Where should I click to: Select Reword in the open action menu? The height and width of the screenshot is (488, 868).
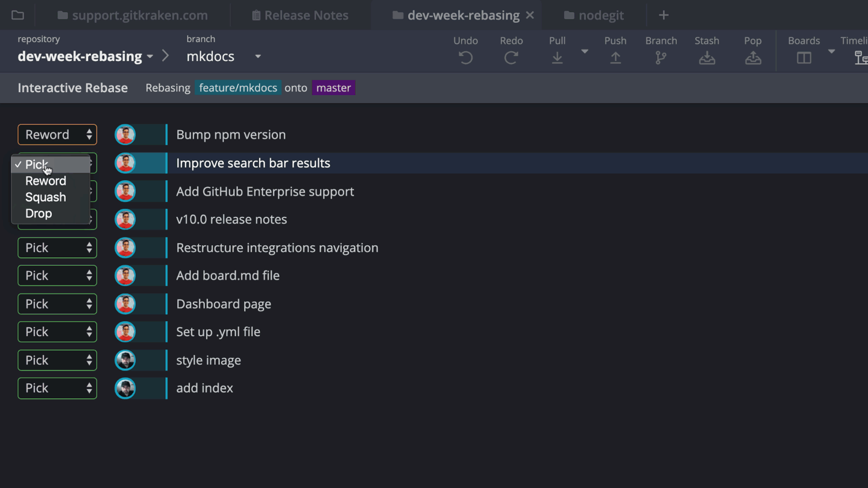46,181
